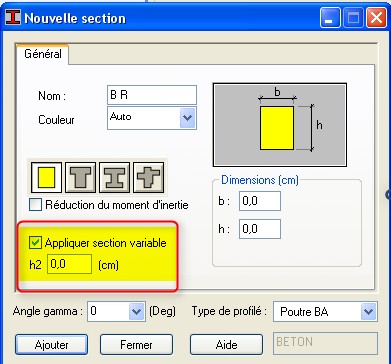This screenshot has width=391, height=364.
Task: Uncheck Appliquer section variable
Action: click(35, 243)
